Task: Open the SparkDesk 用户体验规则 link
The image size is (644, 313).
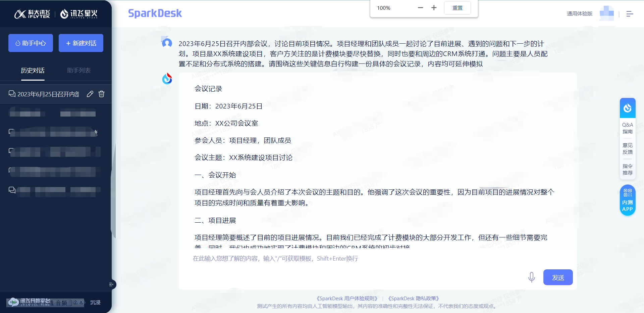Action: pyautogui.click(x=347, y=298)
